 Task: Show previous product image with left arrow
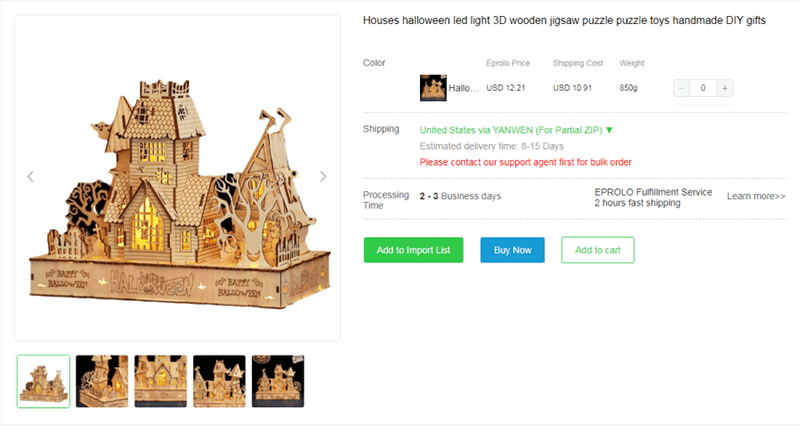tap(31, 177)
